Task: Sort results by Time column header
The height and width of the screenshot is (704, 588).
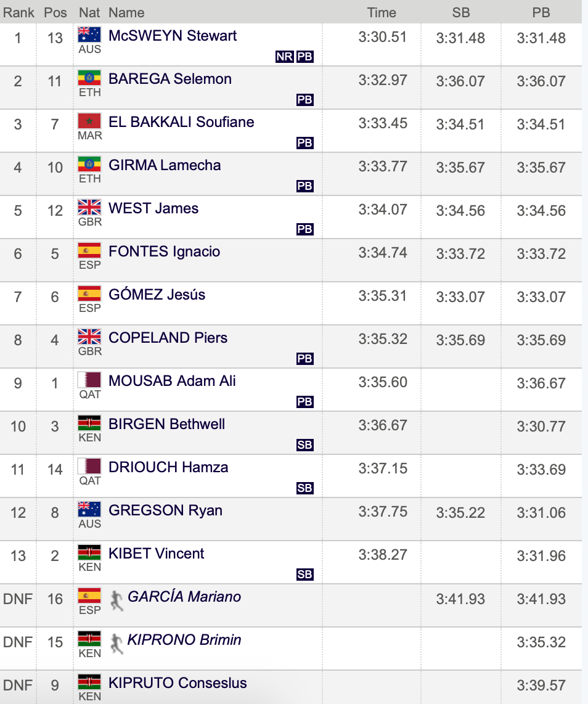Action: 382,12
